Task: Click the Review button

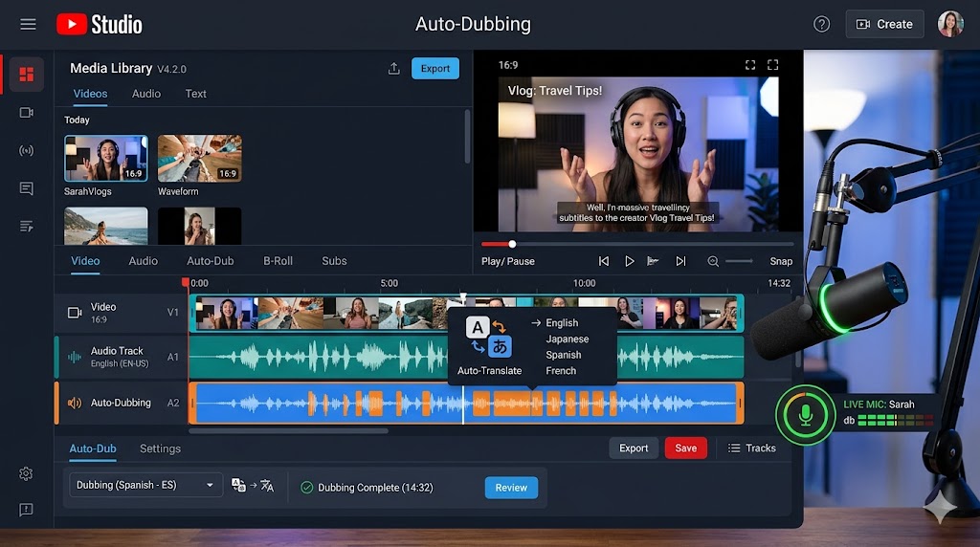Action: click(x=511, y=488)
